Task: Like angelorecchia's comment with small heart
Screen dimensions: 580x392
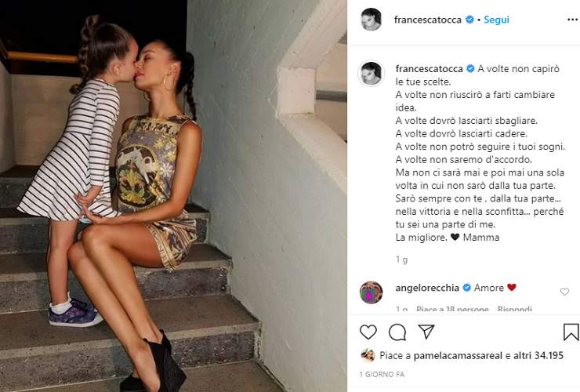Action: pyautogui.click(x=564, y=292)
